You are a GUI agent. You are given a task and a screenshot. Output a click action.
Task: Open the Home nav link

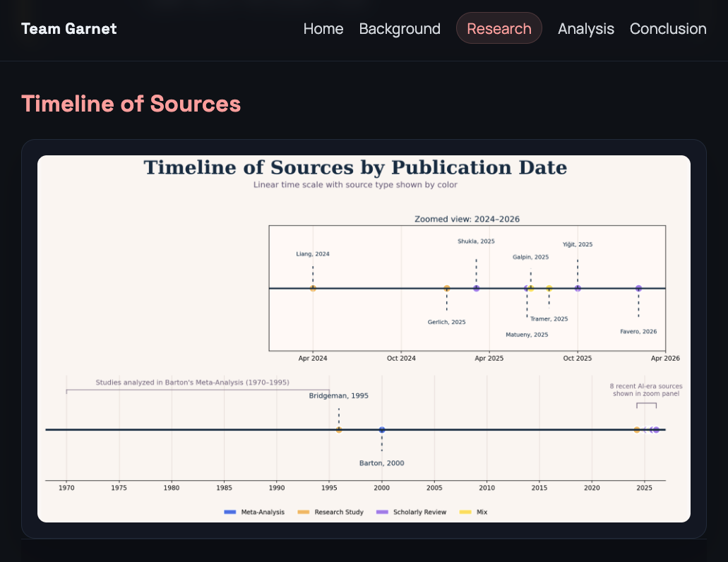coord(323,29)
